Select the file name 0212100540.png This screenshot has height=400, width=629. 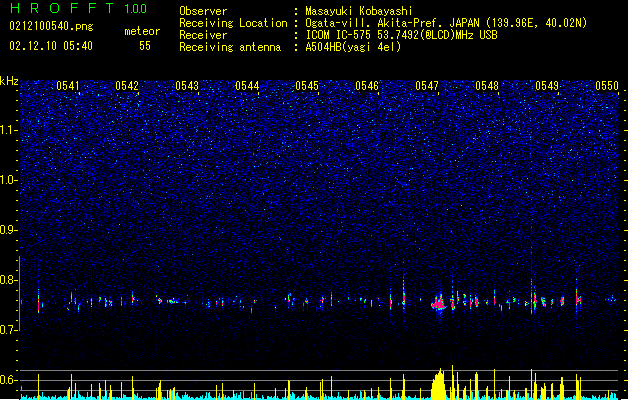51,26
